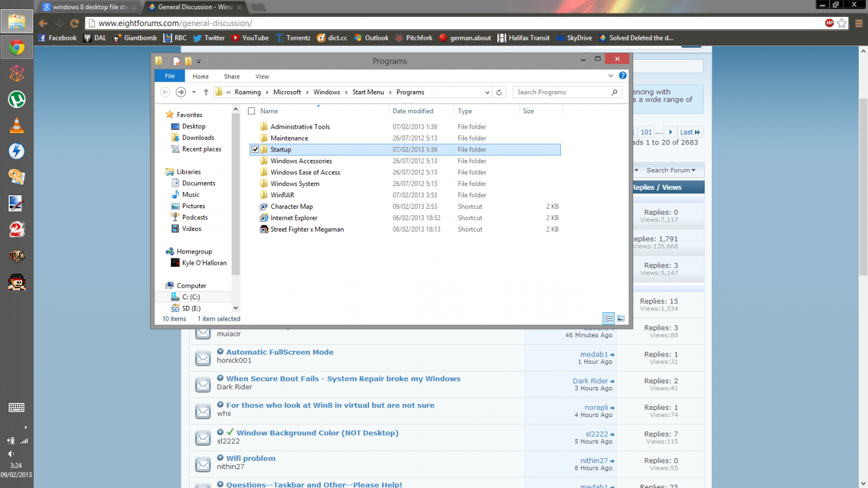868x488 pixels.
Task: Switch to the View ribbon tab
Action: (x=262, y=76)
